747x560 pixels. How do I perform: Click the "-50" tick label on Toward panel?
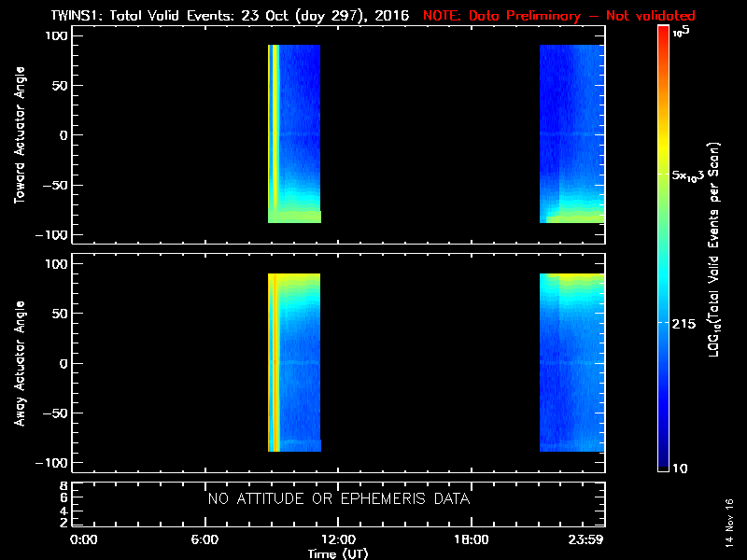[55, 185]
